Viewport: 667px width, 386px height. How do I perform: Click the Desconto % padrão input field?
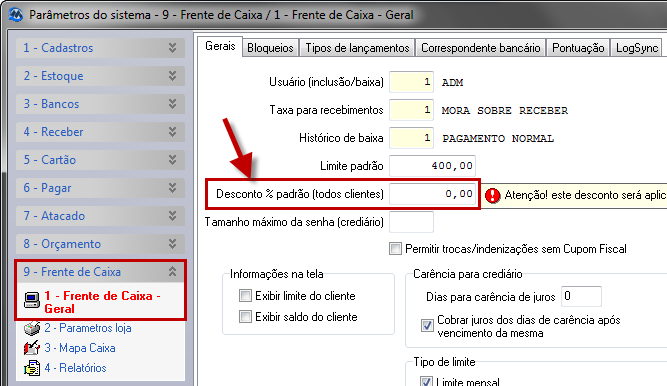tap(433, 194)
